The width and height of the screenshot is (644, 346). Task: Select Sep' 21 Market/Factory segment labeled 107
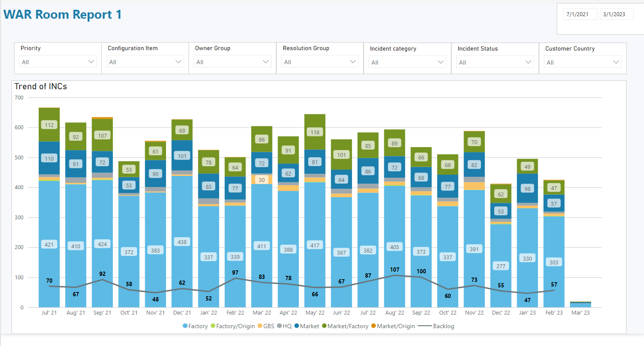pyautogui.click(x=103, y=135)
